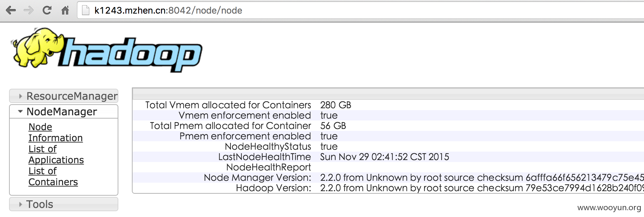
Task: Click the page icon in address bar
Action: click(x=86, y=10)
